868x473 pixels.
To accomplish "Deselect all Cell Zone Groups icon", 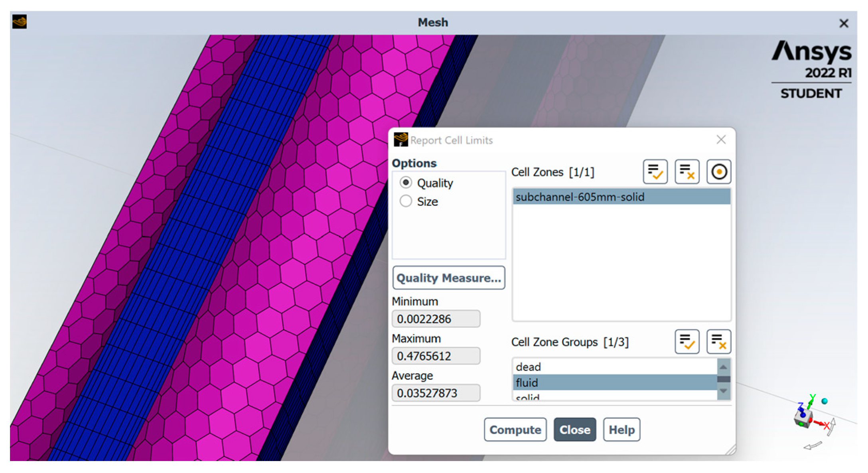I will 718,342.
